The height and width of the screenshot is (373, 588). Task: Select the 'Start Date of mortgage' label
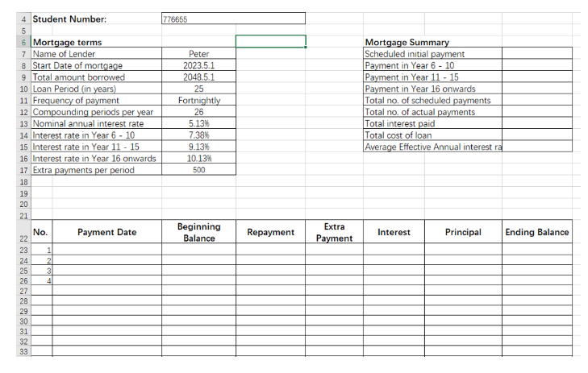pyautogui.click(x=96, y=65)
